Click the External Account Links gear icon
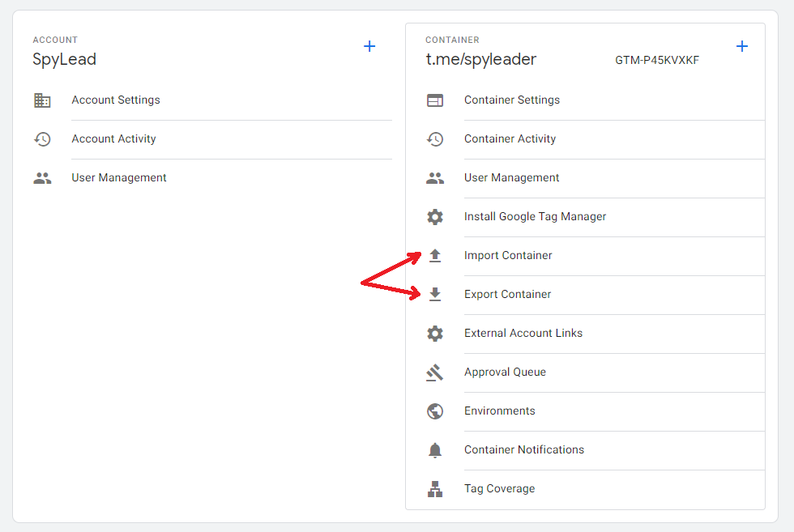This screenshot has width=794, height=532. pyautogui.click(x=435, y=333)
